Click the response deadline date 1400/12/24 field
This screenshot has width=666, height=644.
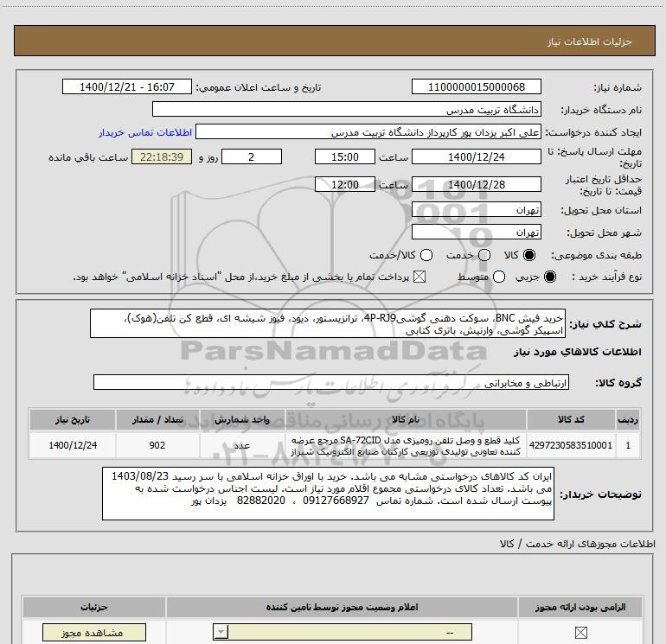pos(476,156)
